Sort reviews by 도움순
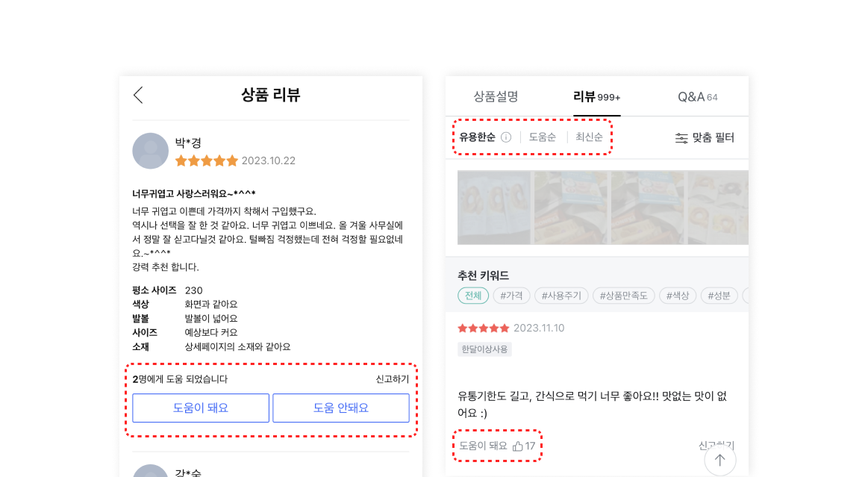The width and height of the screenshot is (868, 477). pyautogui.click(x=543, y=137)
